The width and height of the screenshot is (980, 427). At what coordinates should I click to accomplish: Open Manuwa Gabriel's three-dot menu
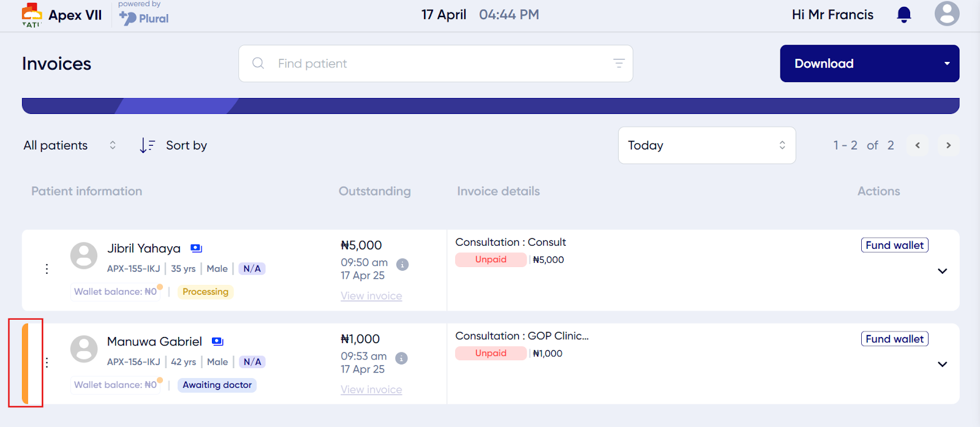tap(47, 363)
